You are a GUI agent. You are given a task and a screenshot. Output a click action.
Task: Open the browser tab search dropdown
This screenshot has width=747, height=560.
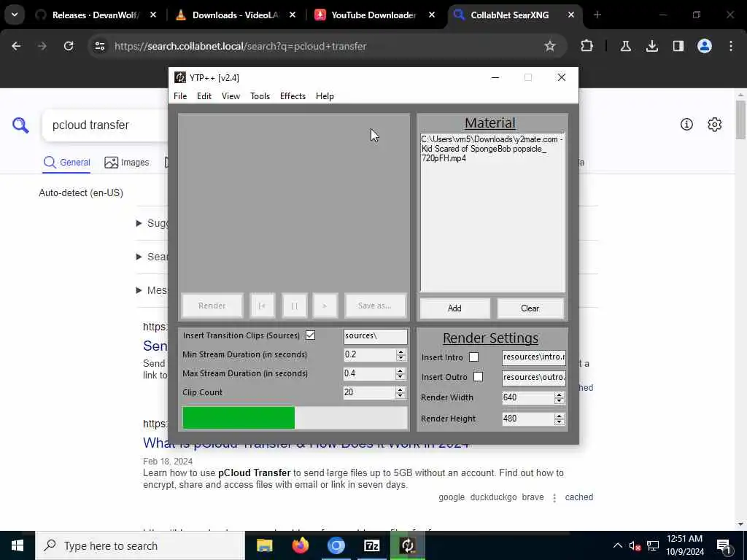pyautogui.click(x=15, y=15)
